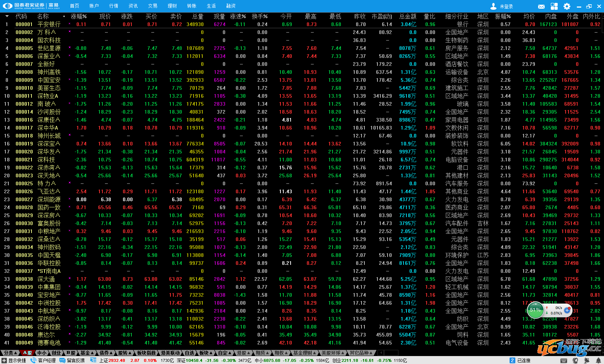Open the four-square layout icon
The height and width of the screenshot is (364, 604).
coord(554,6)
